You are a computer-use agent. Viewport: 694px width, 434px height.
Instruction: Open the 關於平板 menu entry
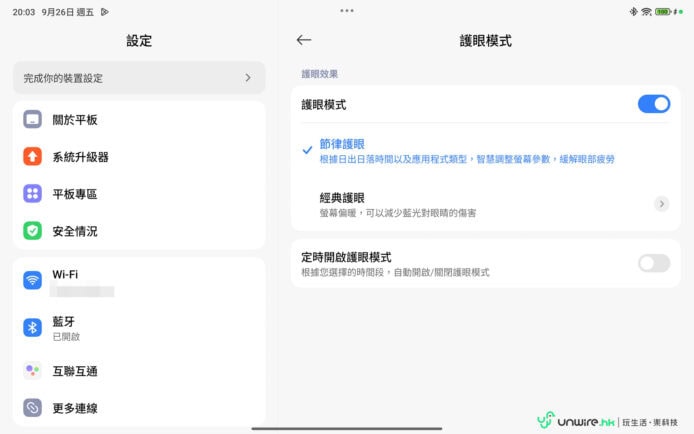pos(75,120)
